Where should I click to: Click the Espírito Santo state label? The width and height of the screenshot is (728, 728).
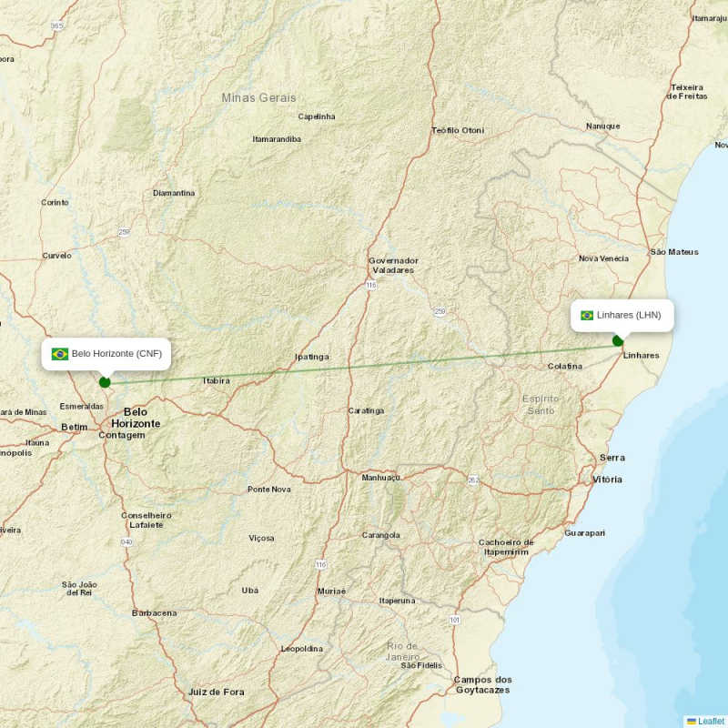(x=541, y=404)
